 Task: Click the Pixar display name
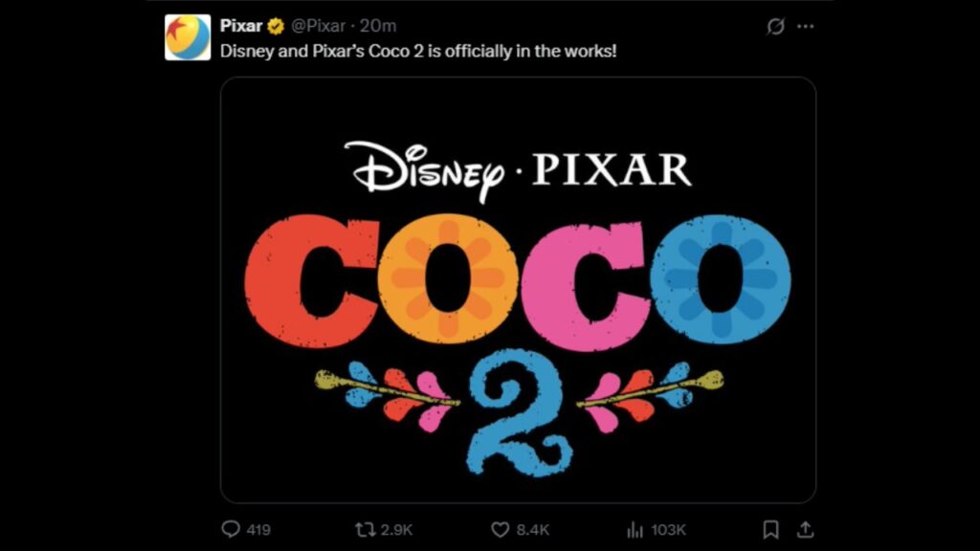coord(241,26)
